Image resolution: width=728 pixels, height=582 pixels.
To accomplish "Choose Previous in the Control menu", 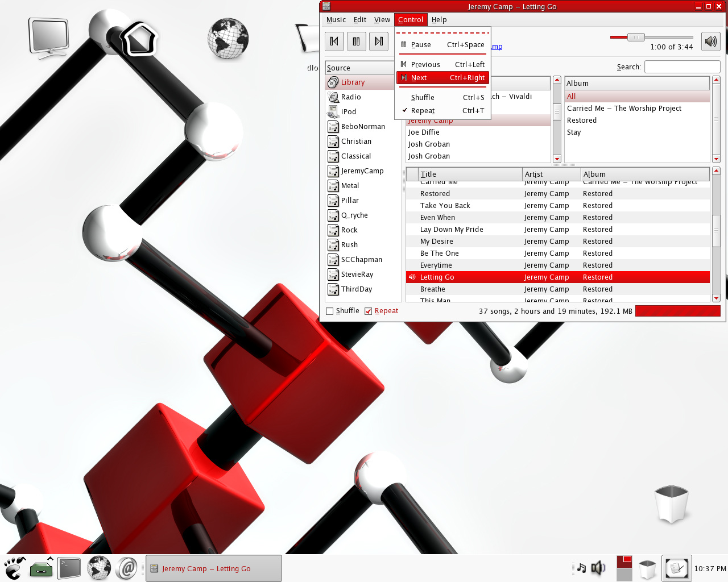I will coord(442,65).
